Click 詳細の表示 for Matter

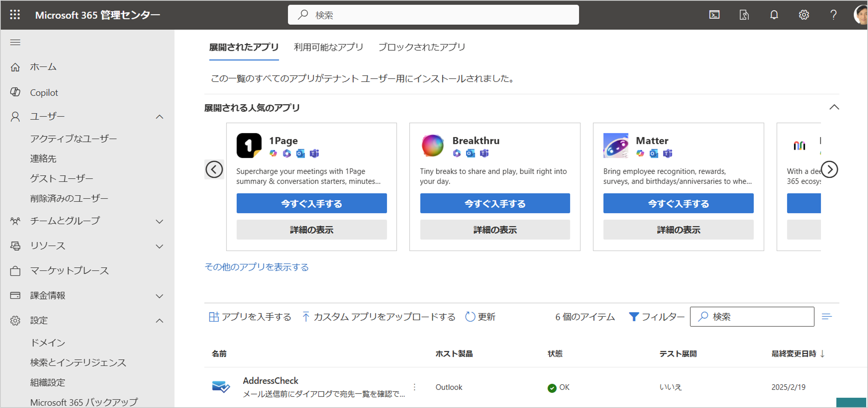678,230
